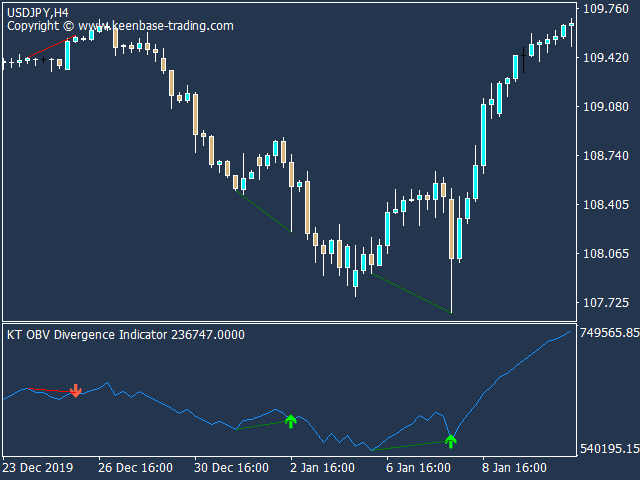Select the USDJPY,H4 chart title

pos(38,13)
